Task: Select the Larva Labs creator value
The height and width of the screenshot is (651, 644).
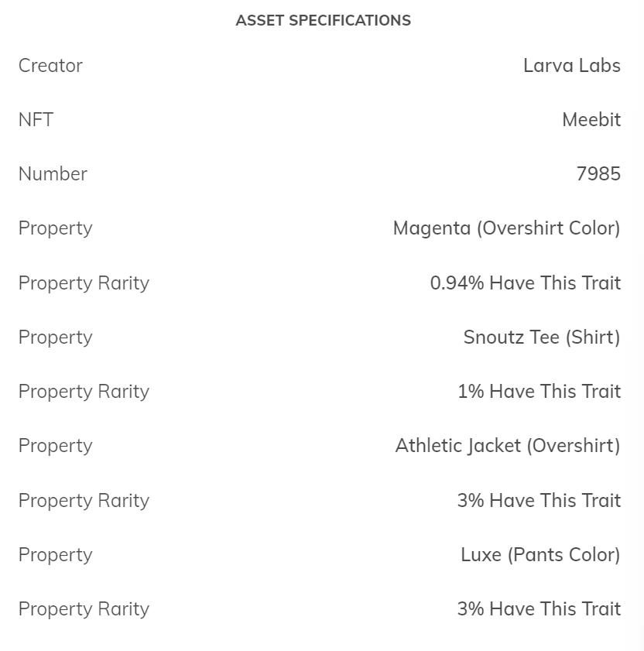Action: click(x=571, y=66)
